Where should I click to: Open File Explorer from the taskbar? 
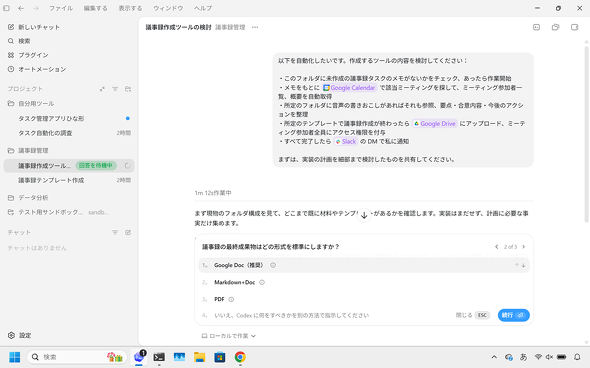click(199, 357)
